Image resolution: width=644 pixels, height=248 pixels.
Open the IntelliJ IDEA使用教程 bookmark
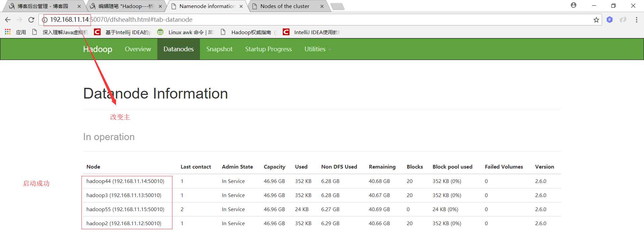point(311,32)
